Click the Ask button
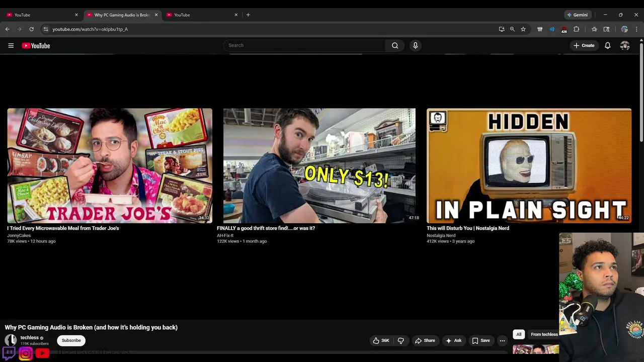Viewport: 644px width, 362px height. pyautogui.click(x=453, y=340)
